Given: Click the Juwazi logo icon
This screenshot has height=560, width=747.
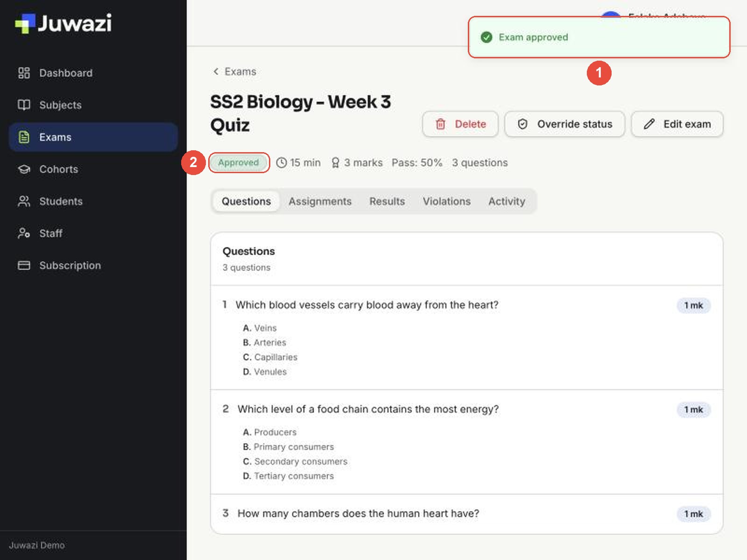Looking at the screenshot, I should coord(25,23).
